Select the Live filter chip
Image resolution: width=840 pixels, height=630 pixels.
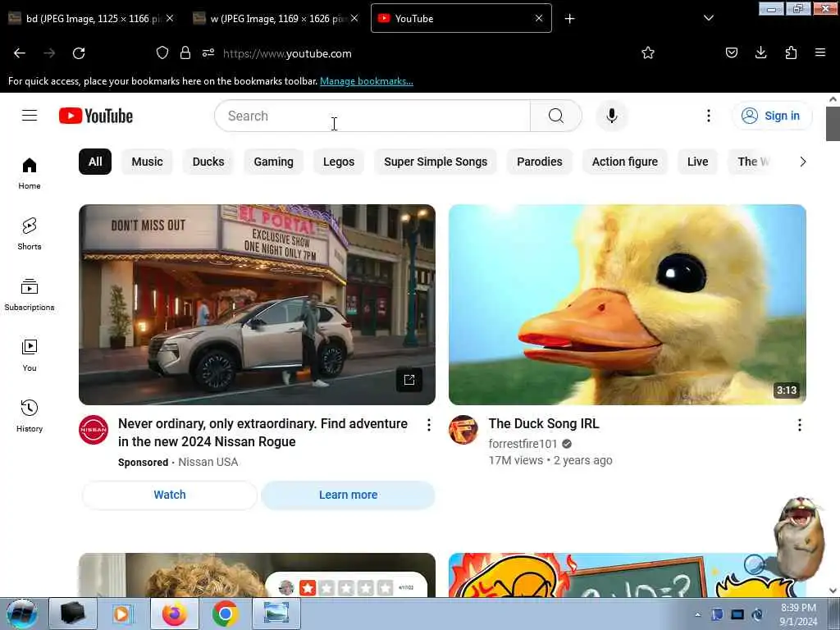[x=697, y=162]
